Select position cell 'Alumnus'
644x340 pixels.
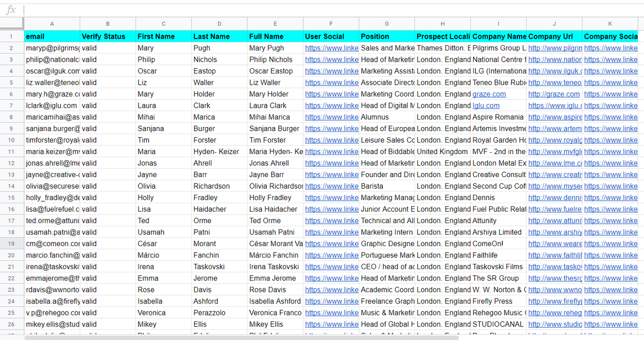coord(387,117)
